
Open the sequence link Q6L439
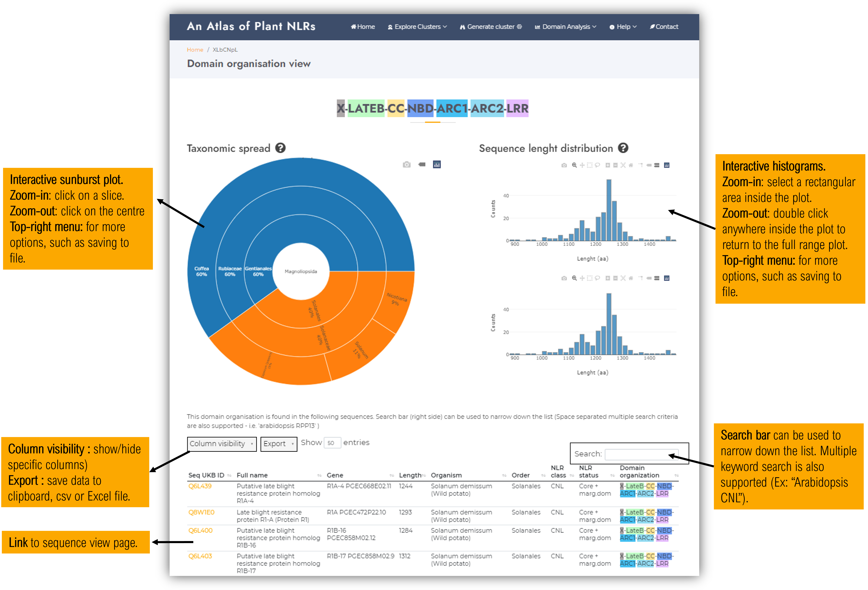coord(200,486)
